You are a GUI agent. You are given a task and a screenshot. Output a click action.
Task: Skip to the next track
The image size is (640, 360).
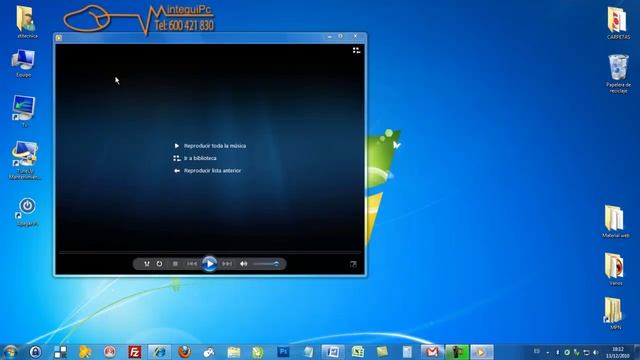click(227, 264)
